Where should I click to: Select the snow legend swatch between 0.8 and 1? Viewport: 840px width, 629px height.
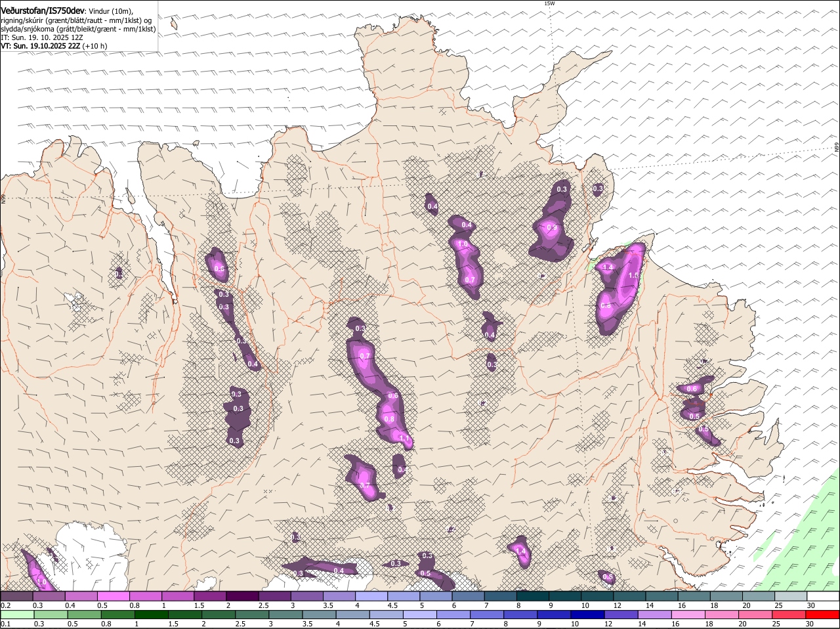coord(146,596)
